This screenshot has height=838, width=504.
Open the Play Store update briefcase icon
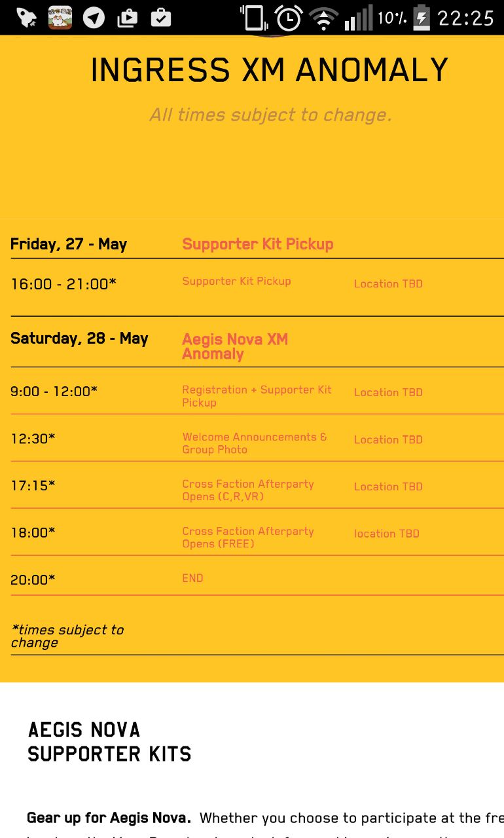127,18
